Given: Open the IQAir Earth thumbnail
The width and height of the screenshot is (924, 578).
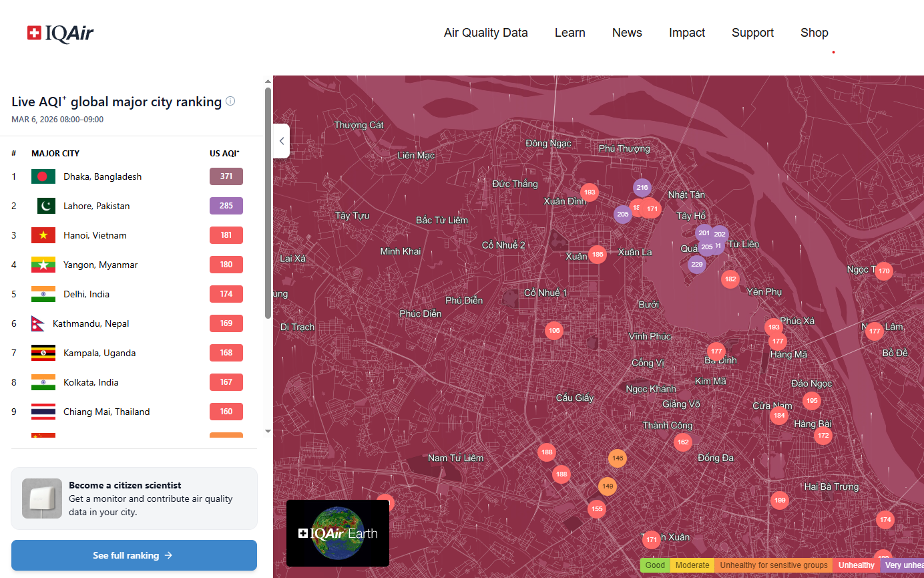Looking at the screenshot, I should click(x=338, y=533).
